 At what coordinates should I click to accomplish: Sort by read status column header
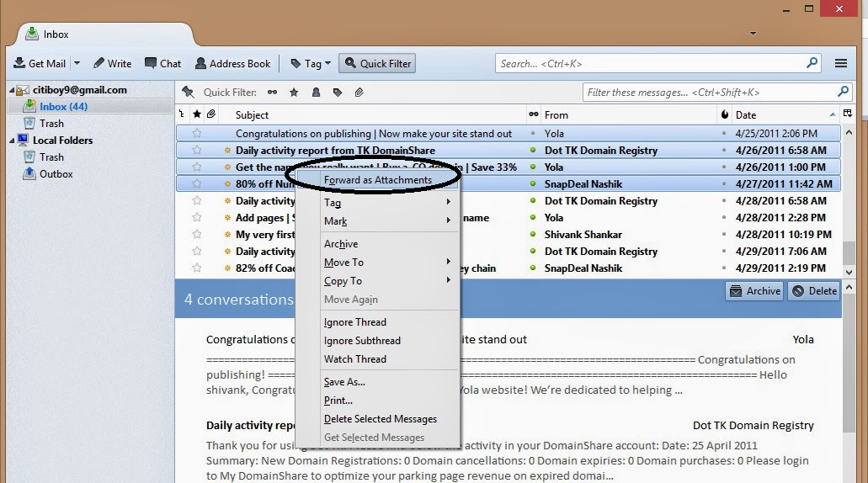pyautogui.click(x=533, y=114)
